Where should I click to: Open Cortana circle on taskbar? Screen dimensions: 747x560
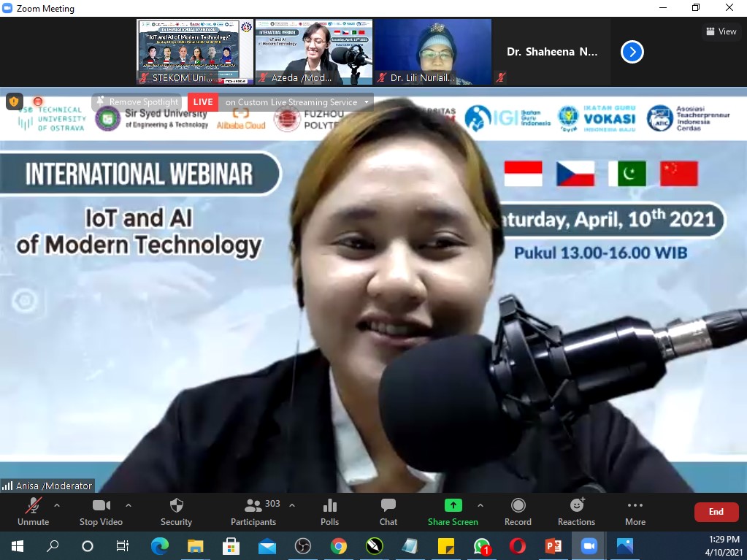pyautogui.click(x=88, y=545)
